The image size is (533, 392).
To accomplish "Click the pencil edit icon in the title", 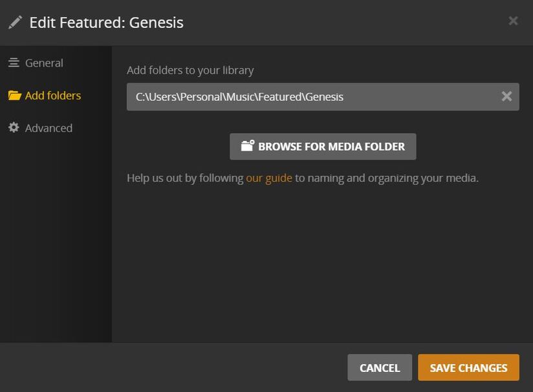I will coord(15,23).
